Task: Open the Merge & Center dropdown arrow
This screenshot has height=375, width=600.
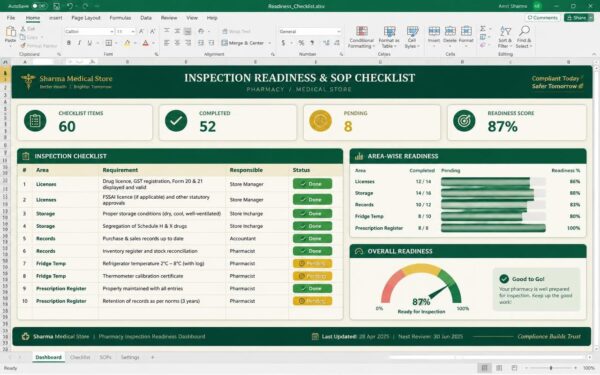Action: point(269,43)
